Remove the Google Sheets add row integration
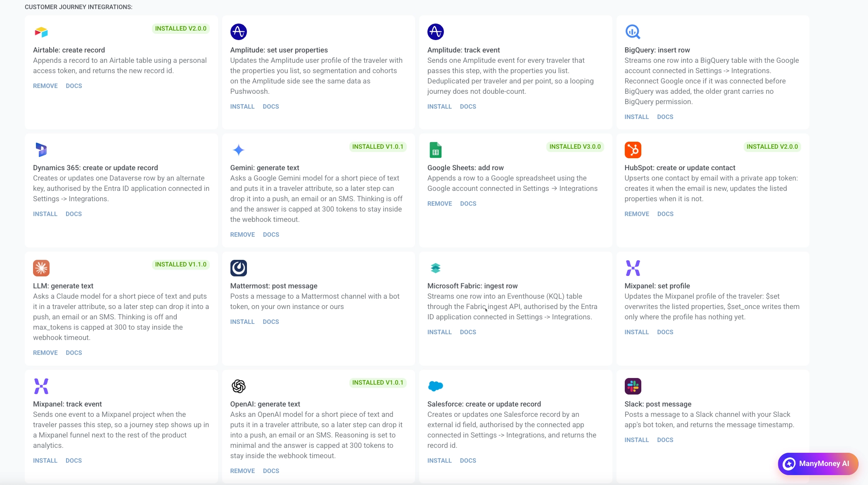Screen dimensions: 868x485 (x=440, y=204)
